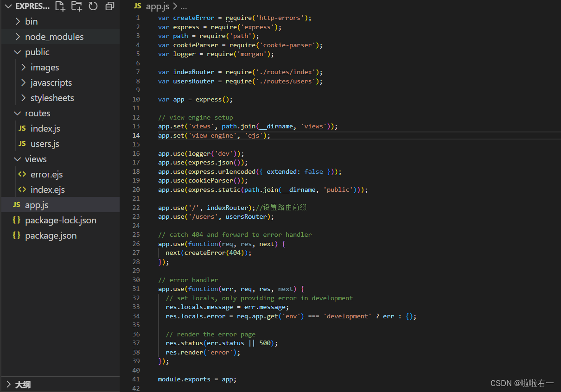Select the stylesheets folder
Image resolution: width=561 pixels, height=392 pixels.
pos(52,98)
